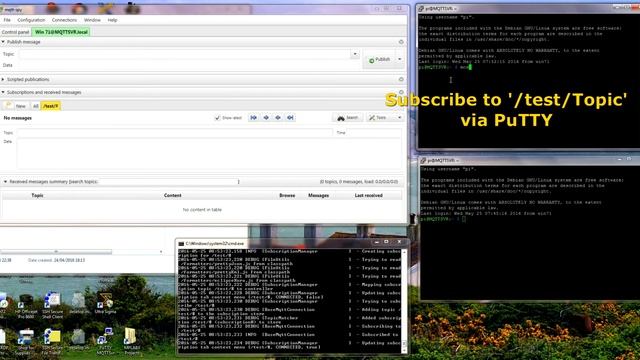Viewport: 640px width, 360px height.
Task: Click the Publish button
Action: pos(379,60)
